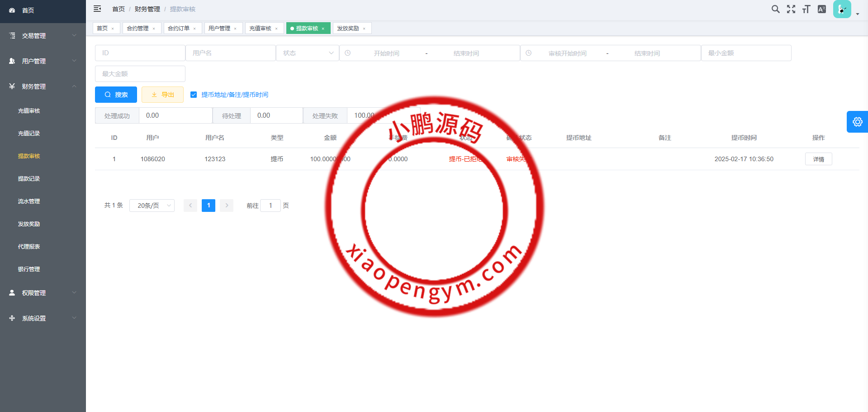Open the language translation icon

tap(822, 9)
